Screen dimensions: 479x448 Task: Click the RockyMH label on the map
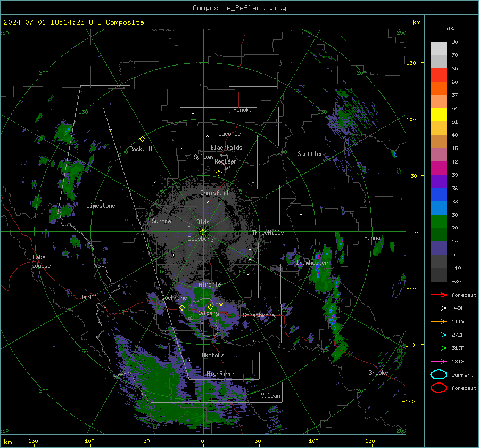[141, 149]
